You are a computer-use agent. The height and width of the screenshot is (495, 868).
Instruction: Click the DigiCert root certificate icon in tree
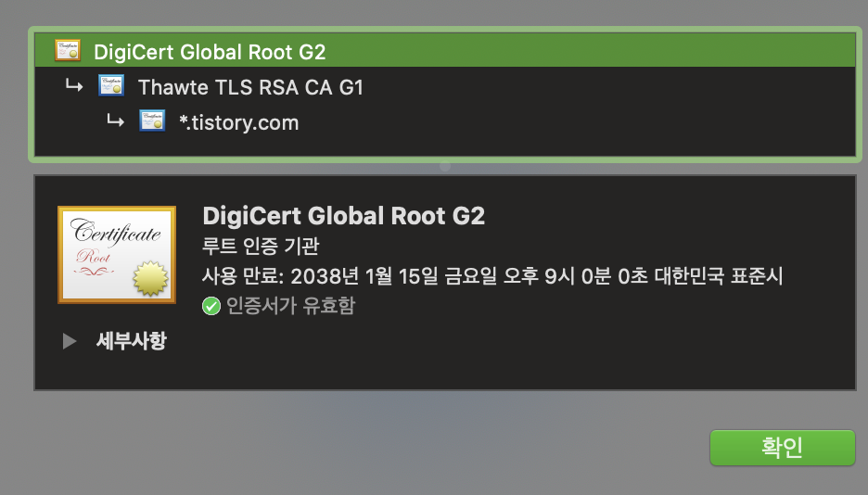coord(68,50)
